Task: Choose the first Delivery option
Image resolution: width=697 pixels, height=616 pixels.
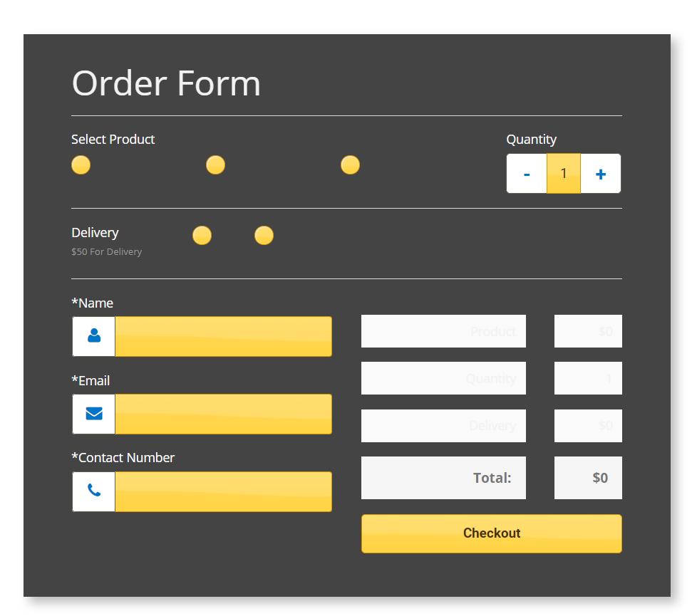Action: pos(202,235)
